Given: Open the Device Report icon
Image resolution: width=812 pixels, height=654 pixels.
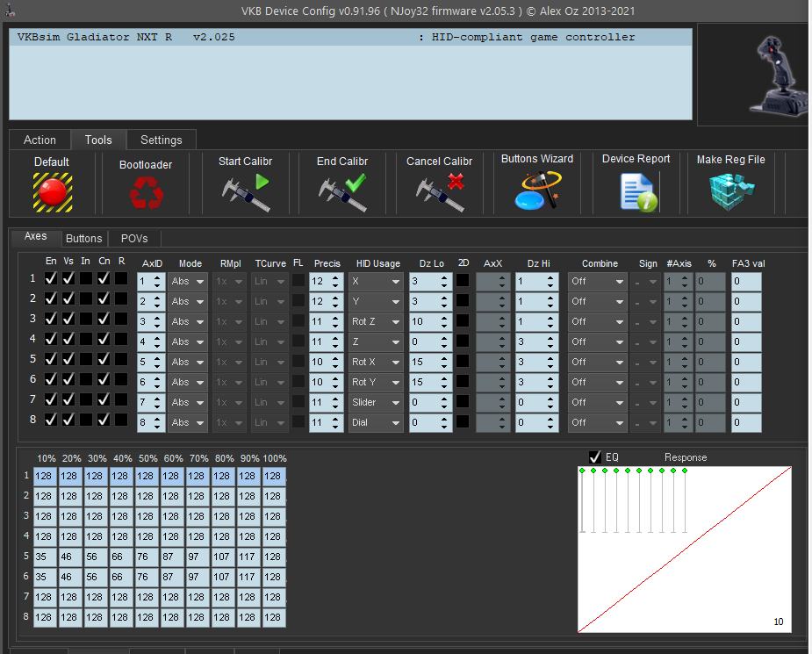Looking at the screenshot, I should (x=636, y=191).
